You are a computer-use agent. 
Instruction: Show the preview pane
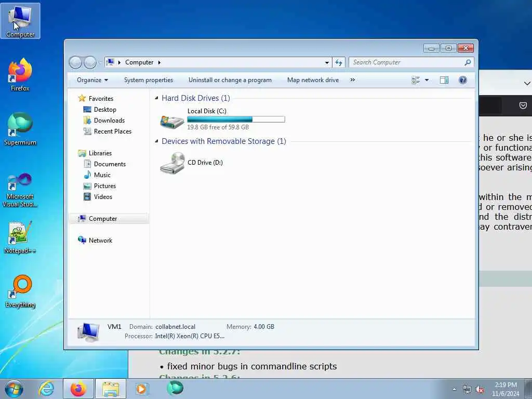(x=444, y=80)
